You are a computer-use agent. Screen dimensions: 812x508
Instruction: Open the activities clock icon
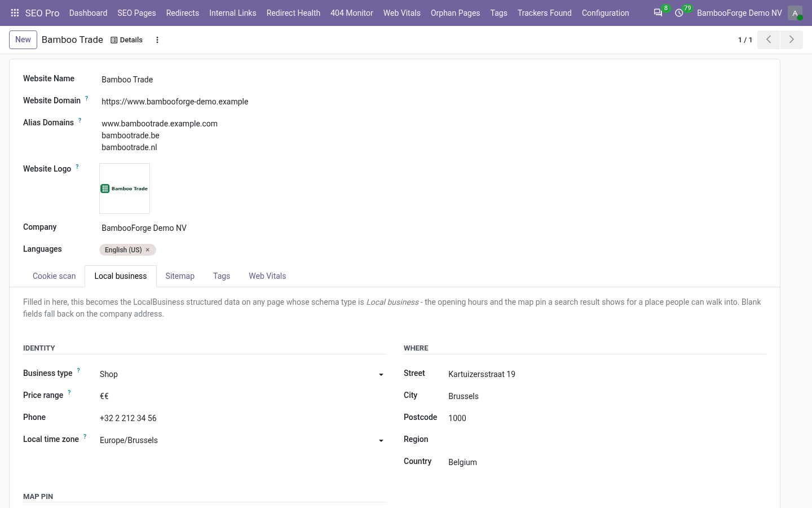(679, 13)
